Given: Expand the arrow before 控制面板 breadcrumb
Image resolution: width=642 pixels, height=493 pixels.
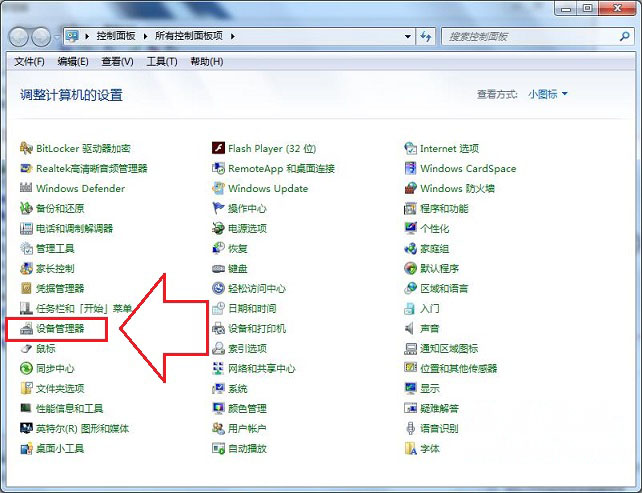Looking at the screenshot, I should pyautogui.click(x=87, y=36).
